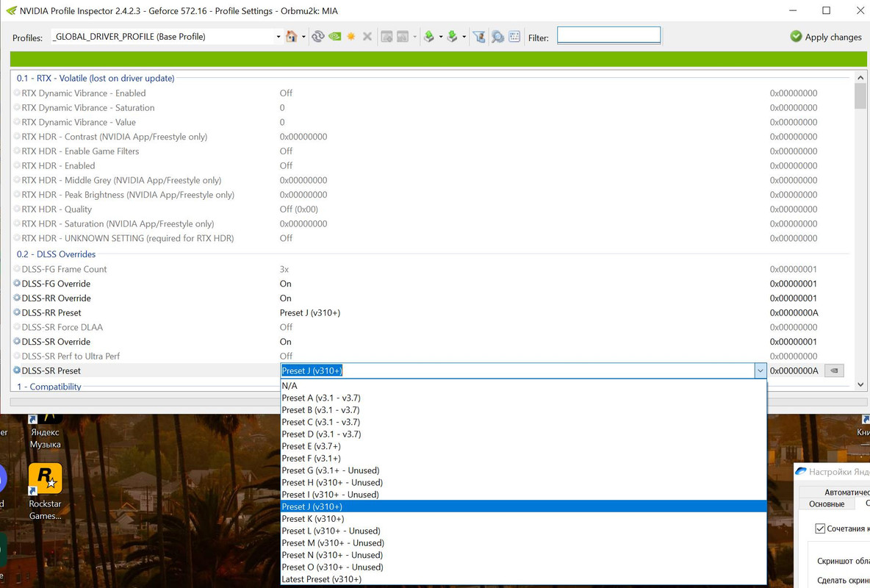870x588 pixels.
Task: Click Apply changes
Action: point(826,37)
